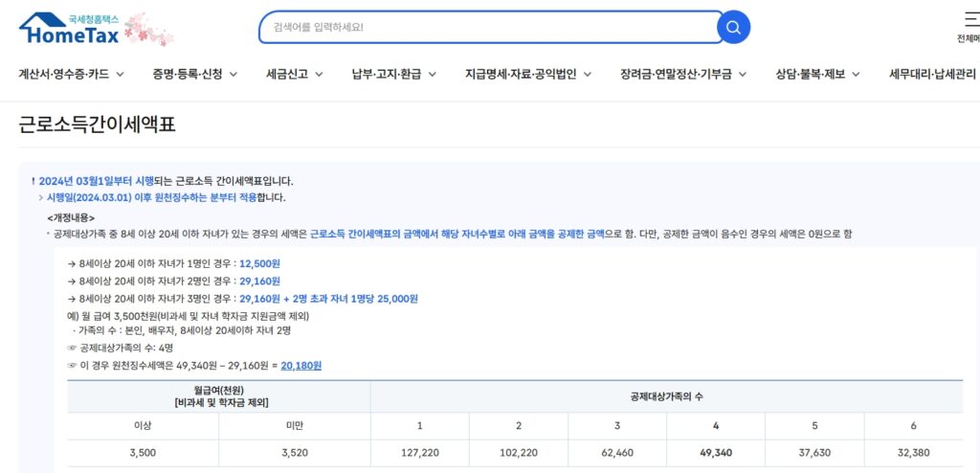Click the <개정내용> heading
The width and height of the screenshot is (980, 473).
coord(71,217)
